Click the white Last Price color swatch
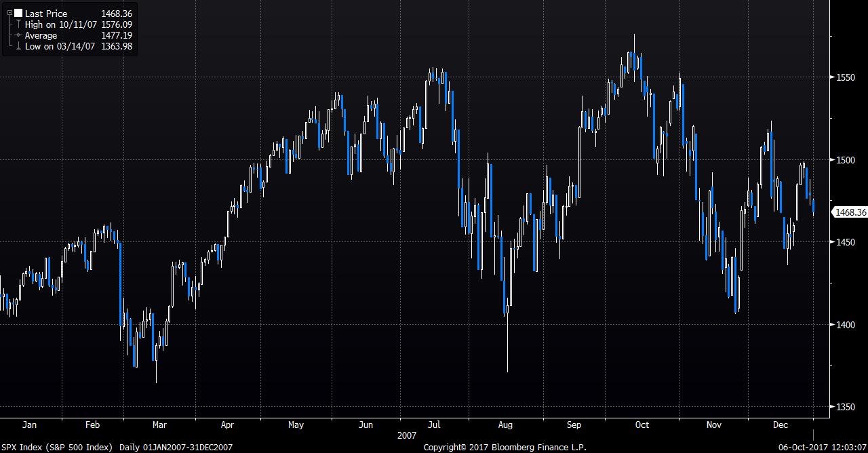 coord(18,14)
